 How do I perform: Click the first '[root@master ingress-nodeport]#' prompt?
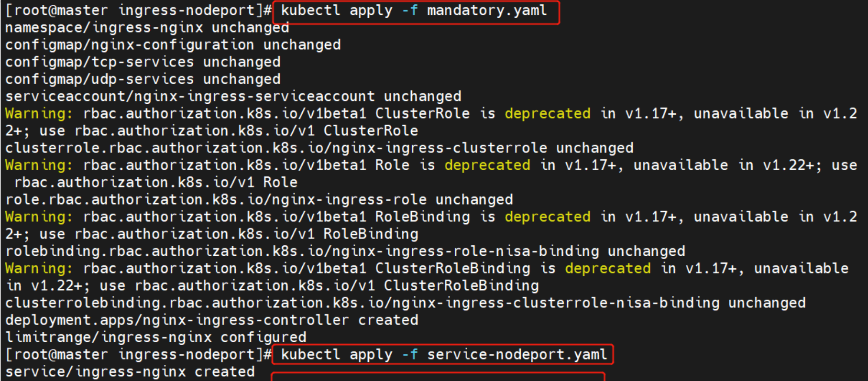[x=138, y=11]
